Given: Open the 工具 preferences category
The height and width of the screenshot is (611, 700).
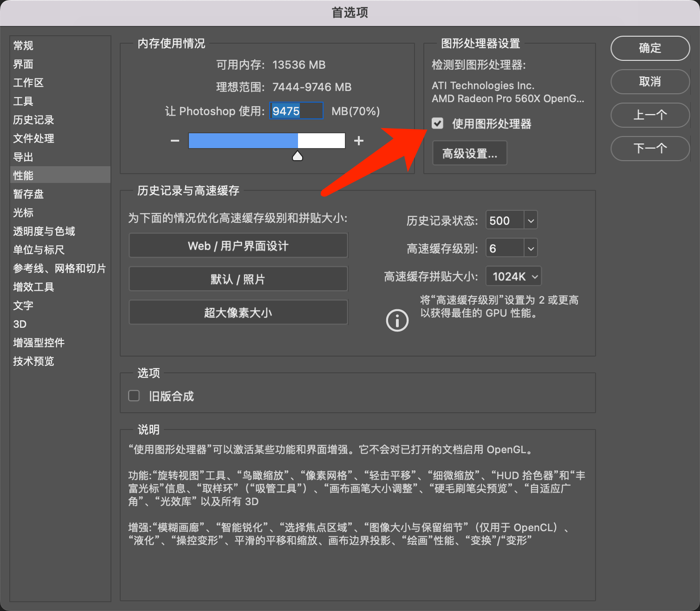Looking at the screenshot, I should 60,101.
